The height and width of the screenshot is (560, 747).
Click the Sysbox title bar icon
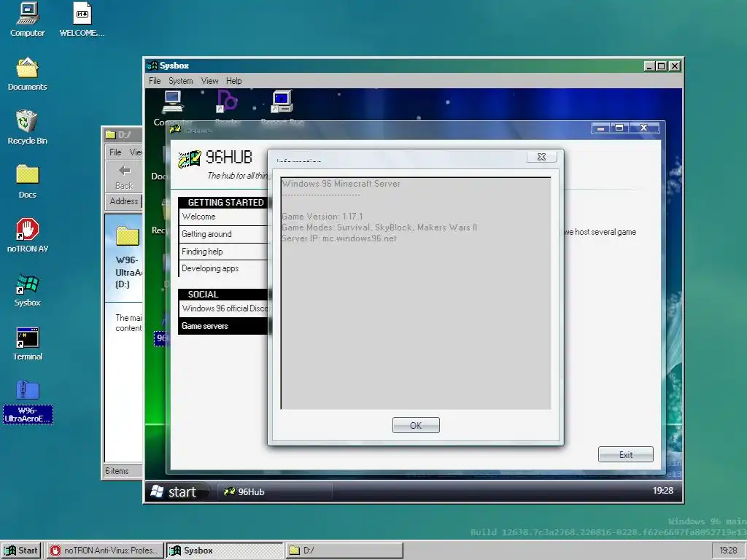[x=152, y=65]
